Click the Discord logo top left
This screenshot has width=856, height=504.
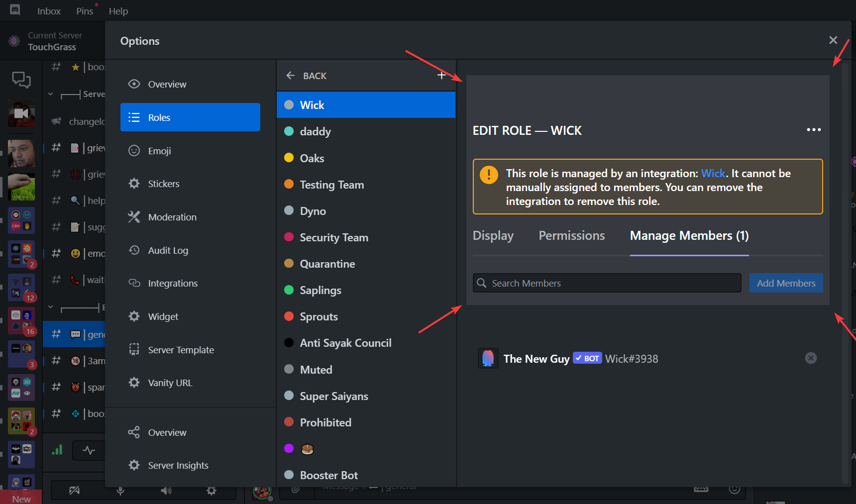[x=13, y=10]
